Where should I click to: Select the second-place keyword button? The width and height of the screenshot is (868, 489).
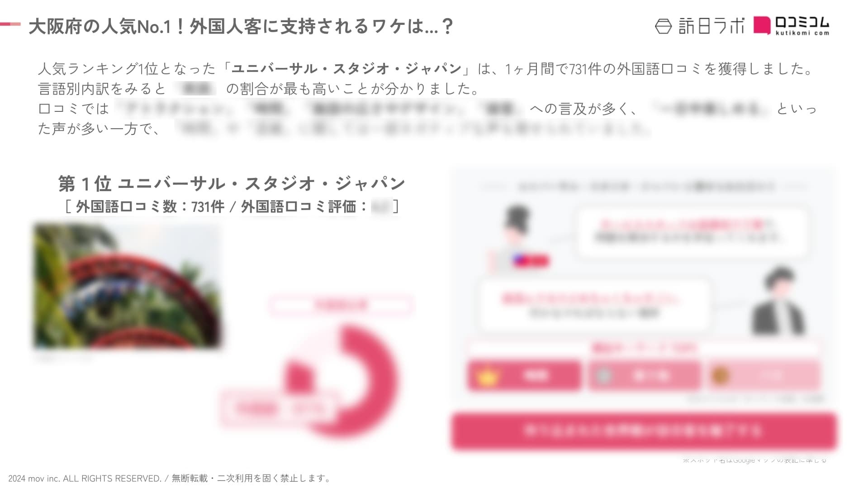[x=645, y=375]
